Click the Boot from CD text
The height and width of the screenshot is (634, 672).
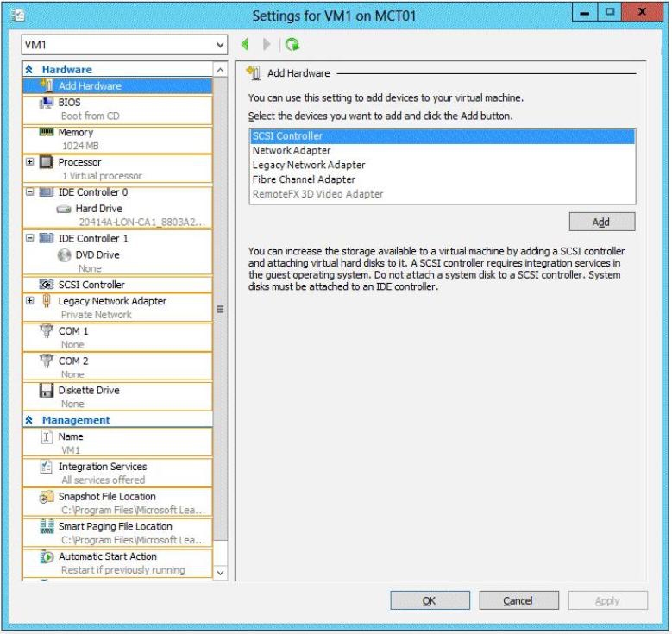91,116
